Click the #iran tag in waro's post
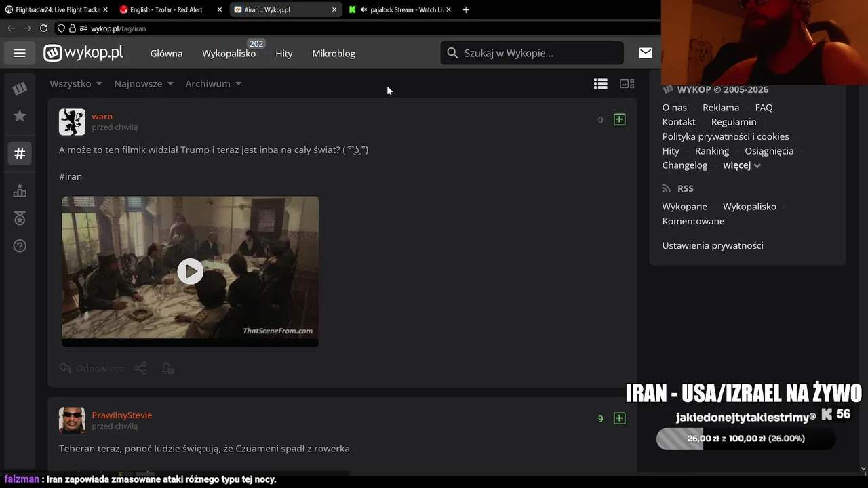The width and height of the screenshot is (868, 488). [71, 176]
